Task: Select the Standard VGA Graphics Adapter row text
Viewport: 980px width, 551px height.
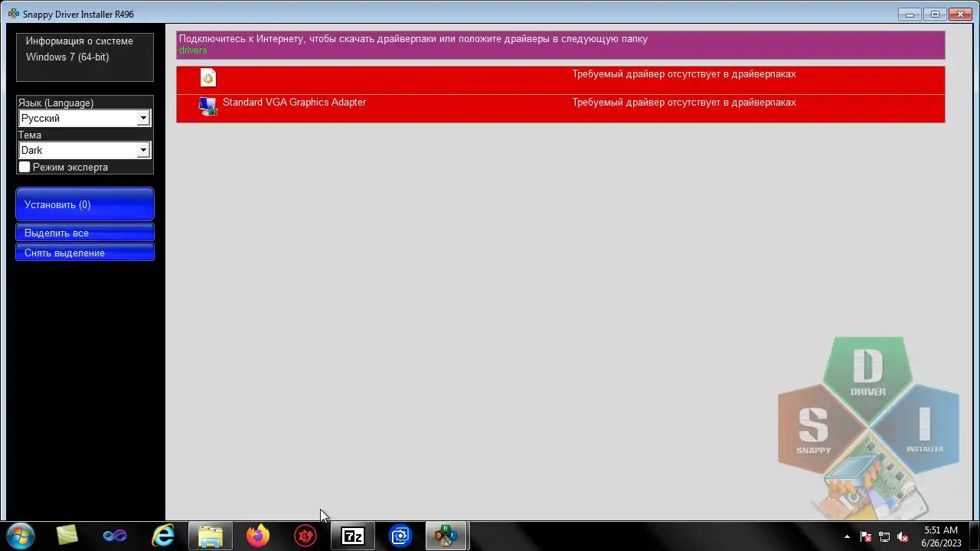Action: 294,102
